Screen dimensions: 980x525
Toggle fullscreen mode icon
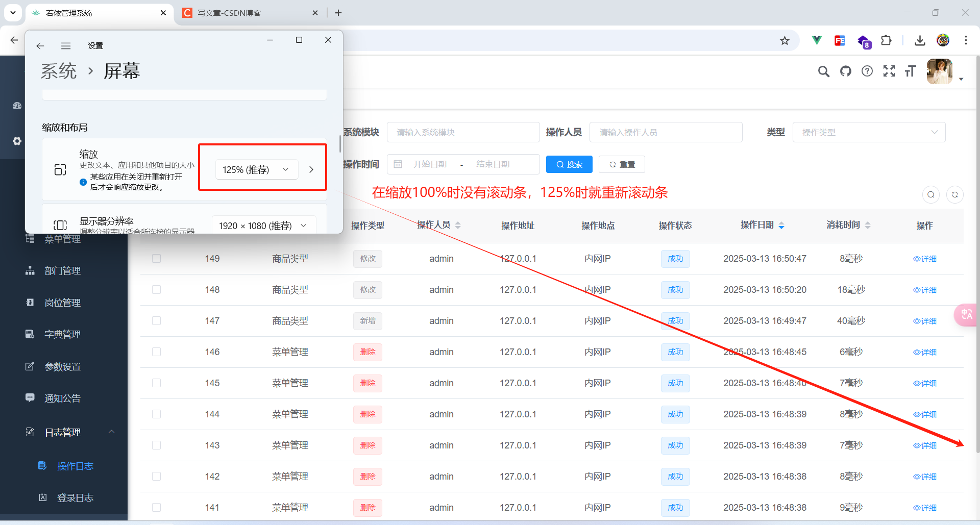click(x=889, y=71)
